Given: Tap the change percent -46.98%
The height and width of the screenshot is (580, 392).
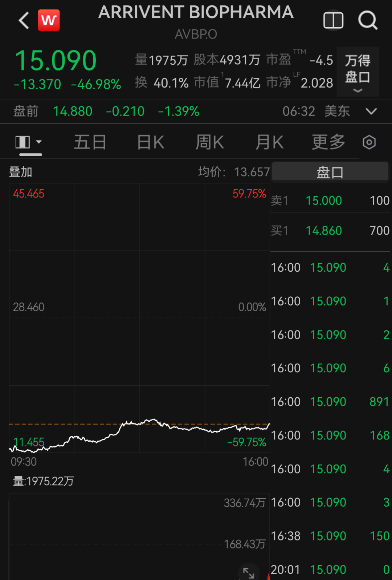Looking at the screenshot, I should tap(96, 85).
